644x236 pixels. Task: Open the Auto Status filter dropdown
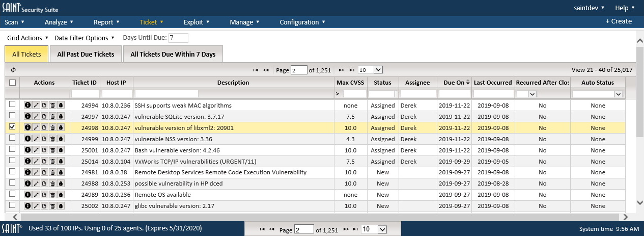[598, 94]
